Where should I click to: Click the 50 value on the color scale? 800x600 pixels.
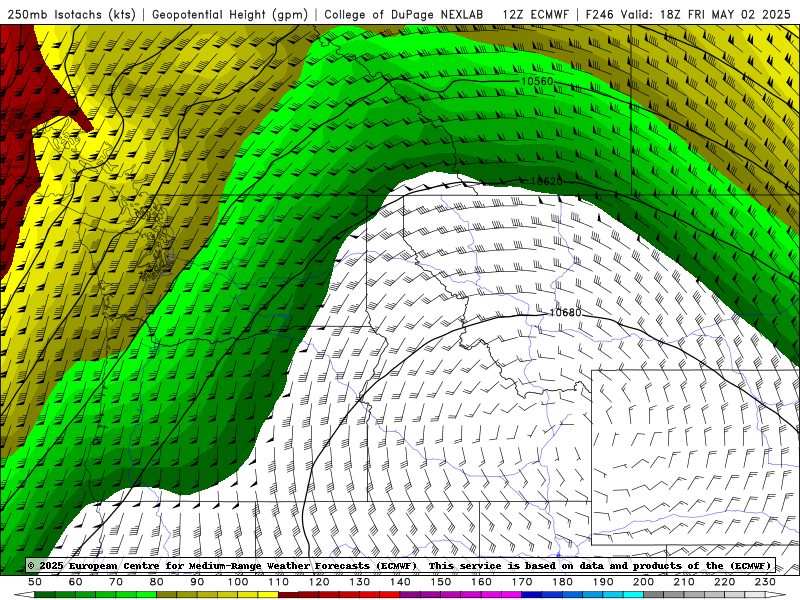(x=35, y=582)
